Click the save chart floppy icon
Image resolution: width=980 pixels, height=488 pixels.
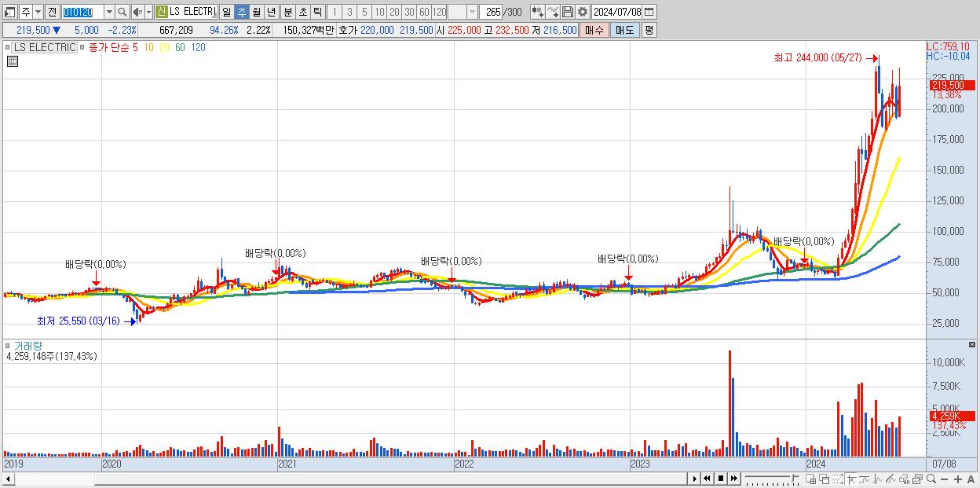point(568,12)
